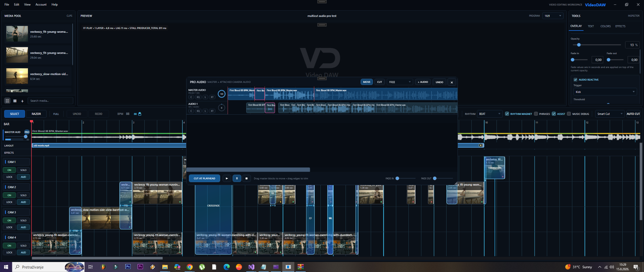Open EQ for Audio 1 track

[198, 111]
